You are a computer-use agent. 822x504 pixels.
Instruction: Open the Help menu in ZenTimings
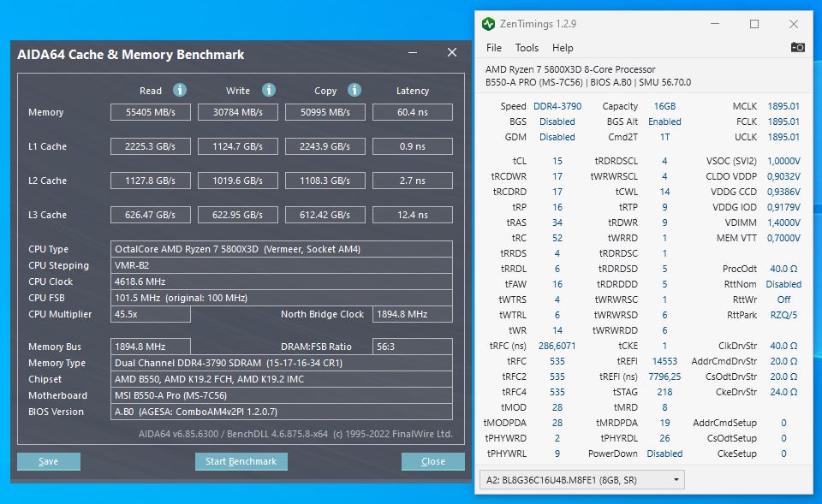(x=563, y=48)
